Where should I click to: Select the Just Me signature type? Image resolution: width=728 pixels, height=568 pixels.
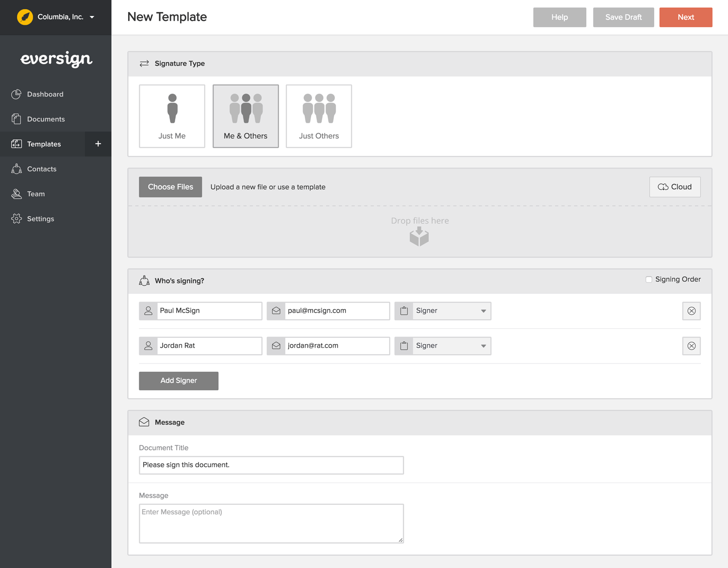(x=172, y=116)
